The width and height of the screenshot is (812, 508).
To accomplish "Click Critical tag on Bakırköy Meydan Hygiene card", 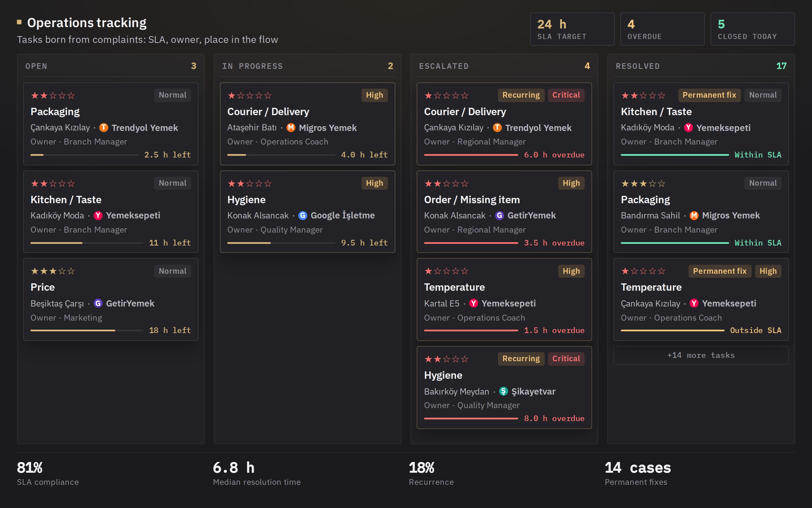I will click(566, 359).
